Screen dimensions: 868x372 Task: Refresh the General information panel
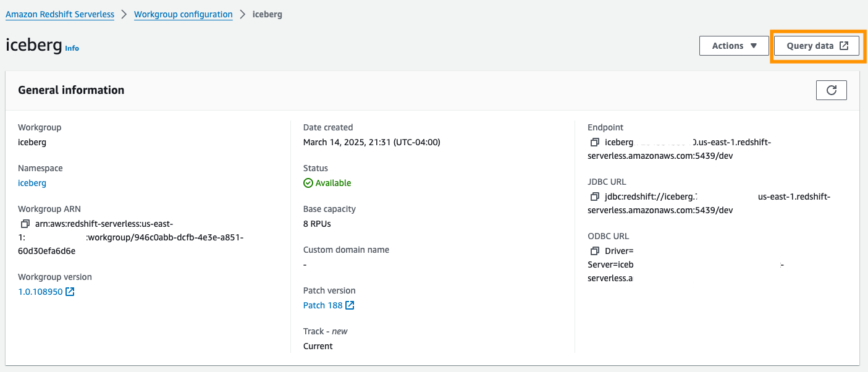832,90
